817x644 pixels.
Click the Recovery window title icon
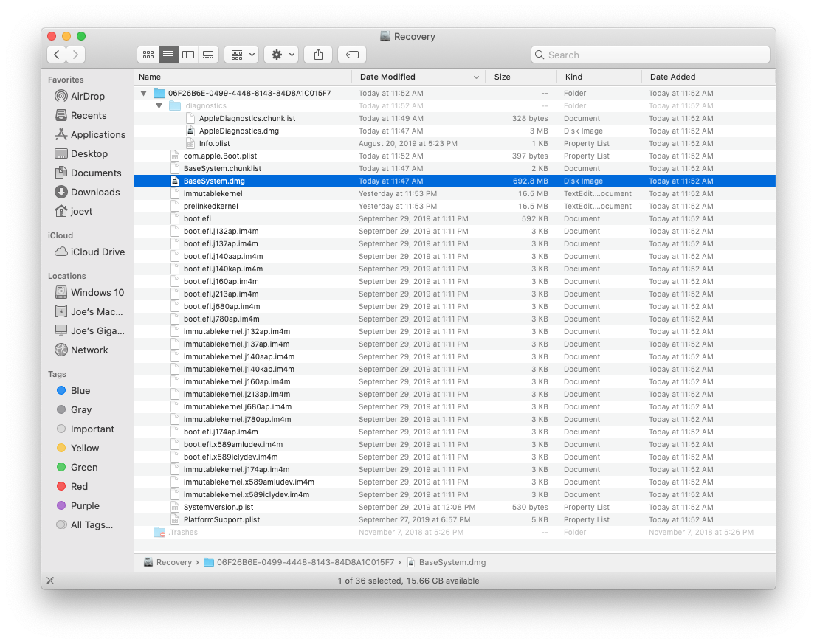click(x=385, y=36)
